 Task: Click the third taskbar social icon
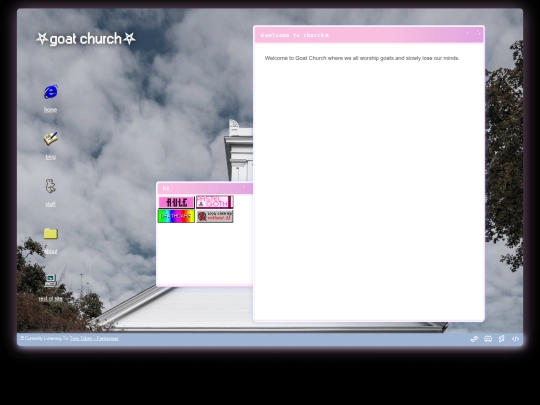[x=501, y=339]
